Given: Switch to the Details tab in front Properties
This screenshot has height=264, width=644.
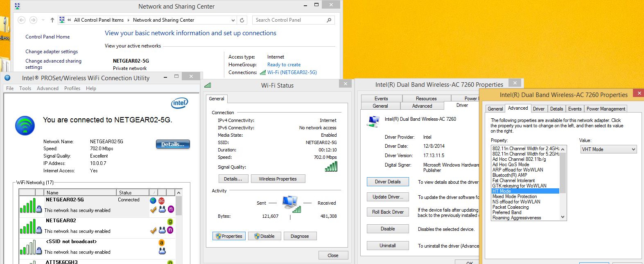Looking at the screenshot, I should (x=556, y=109).
